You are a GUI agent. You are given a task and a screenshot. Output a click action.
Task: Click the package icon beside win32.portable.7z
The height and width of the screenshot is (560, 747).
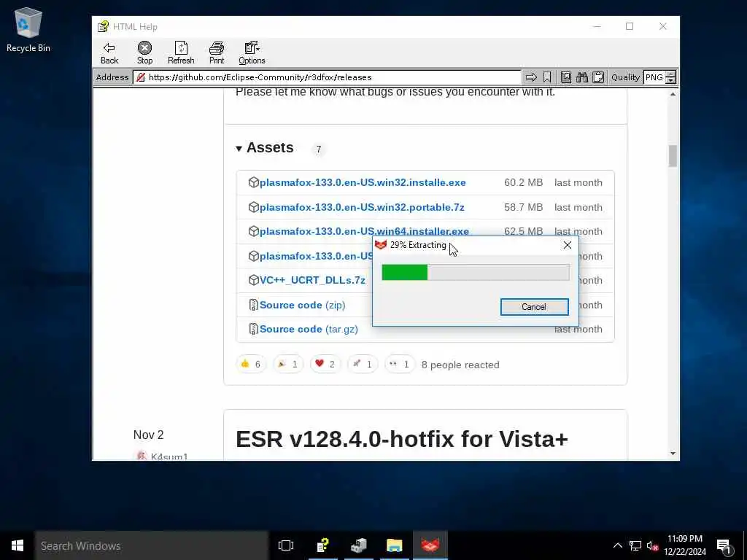(x=253, y=207)
